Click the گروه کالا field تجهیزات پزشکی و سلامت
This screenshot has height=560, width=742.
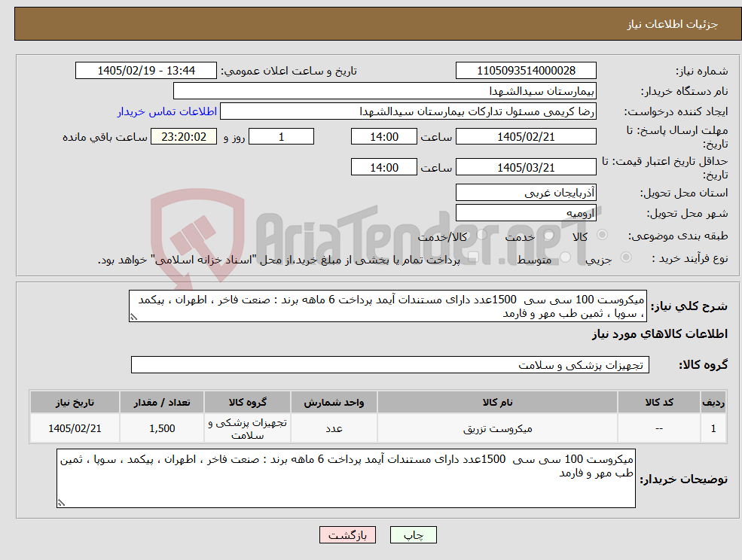tap(390, 364)
